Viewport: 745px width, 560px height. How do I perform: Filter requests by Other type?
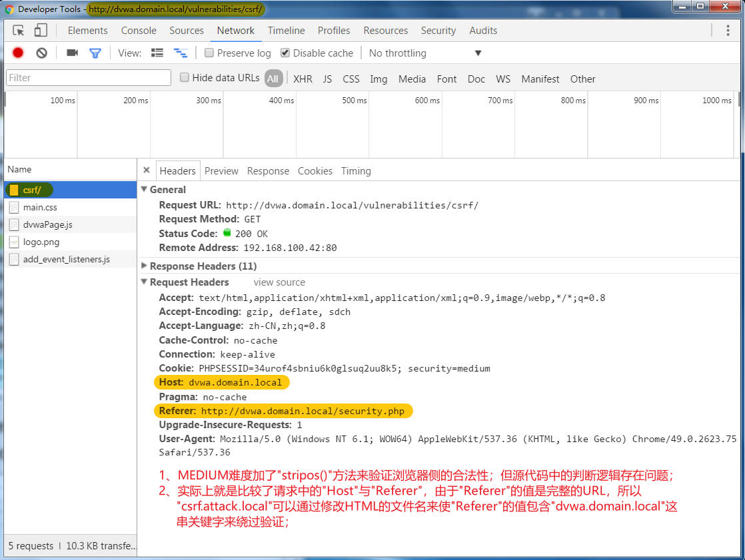point(582,79)
